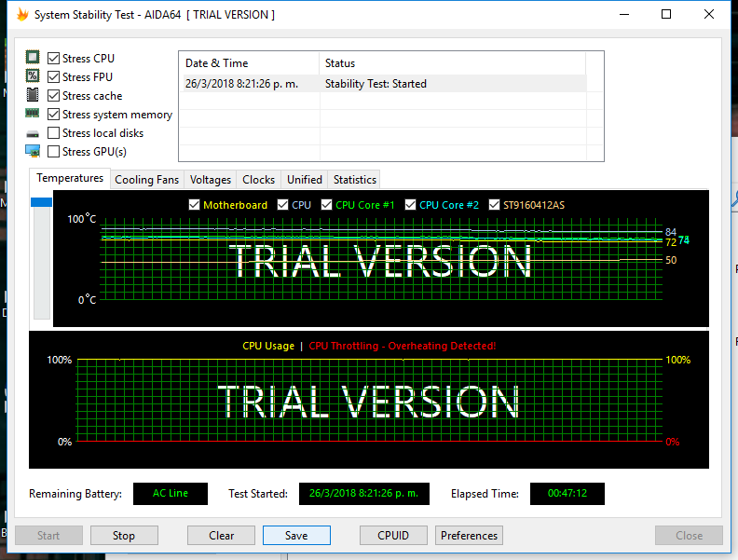Open the CPUID panel

pos(393,536)
